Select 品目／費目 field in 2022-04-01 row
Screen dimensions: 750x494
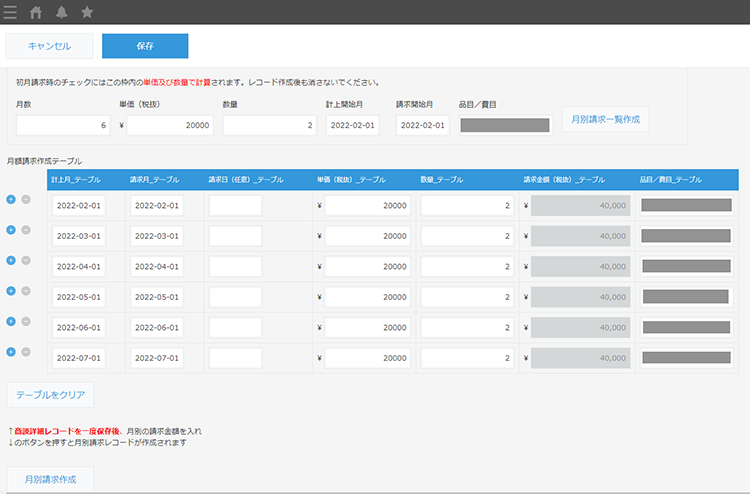coord(686,266)
